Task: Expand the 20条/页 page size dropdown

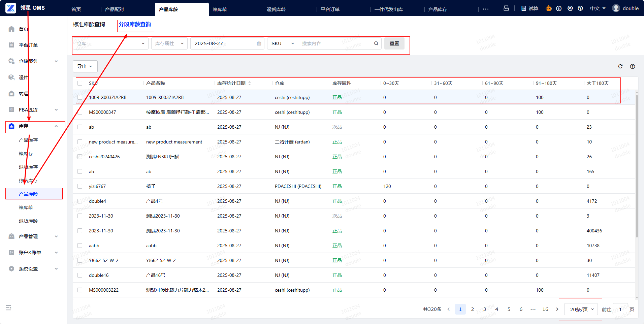Action: coord(582,309)
